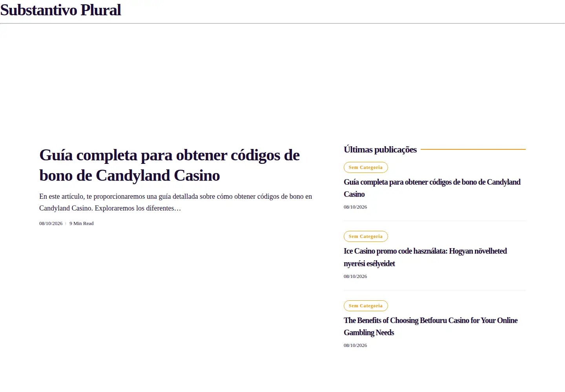Viewport: 565px width, 392px height.
Task: Open sidebar post Guía completa códigos de bono Candyland
Action: (432, 188)
